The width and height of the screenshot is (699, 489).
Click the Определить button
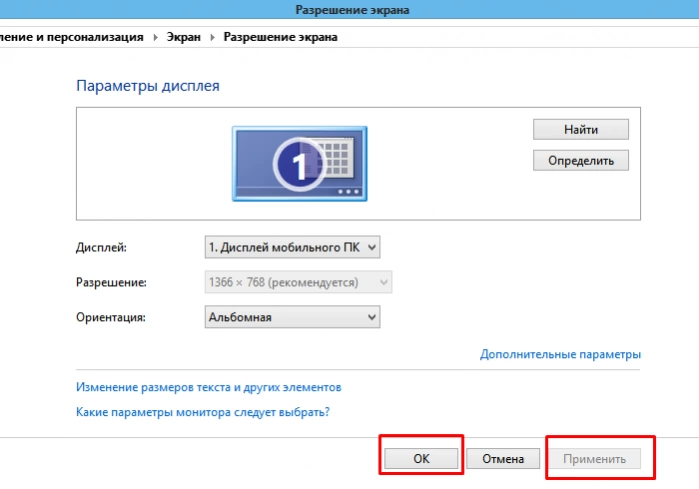point(581,160)
